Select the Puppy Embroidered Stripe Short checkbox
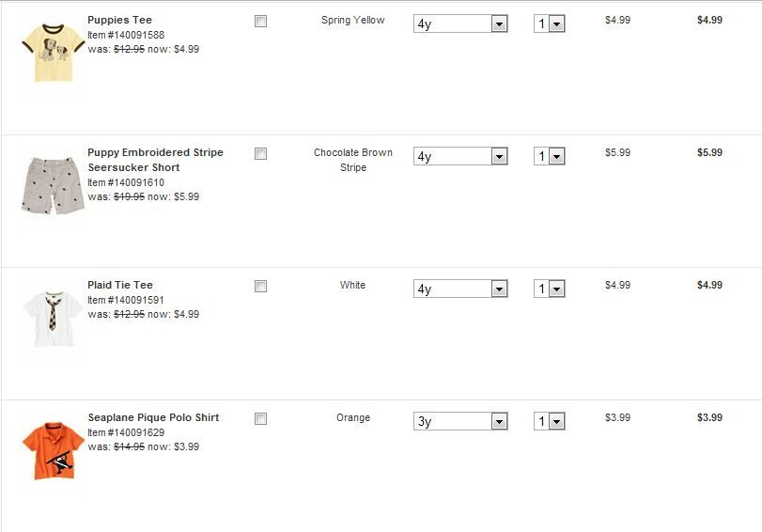The image size is (762, 532). [x=261, y=153]
